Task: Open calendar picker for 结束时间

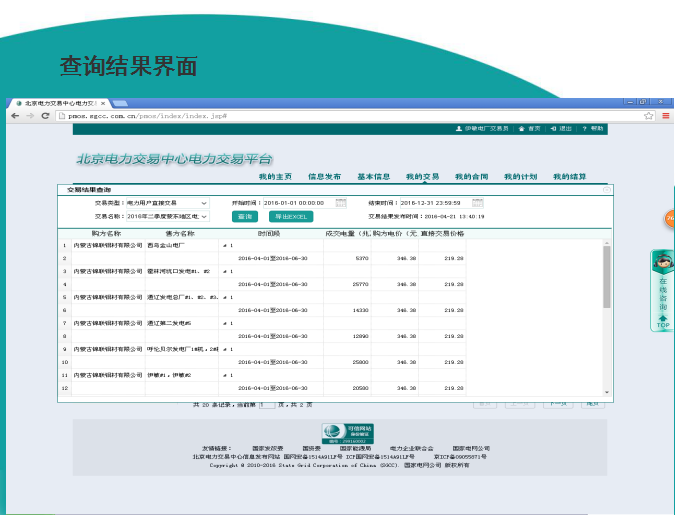Action: coord(478,203)
